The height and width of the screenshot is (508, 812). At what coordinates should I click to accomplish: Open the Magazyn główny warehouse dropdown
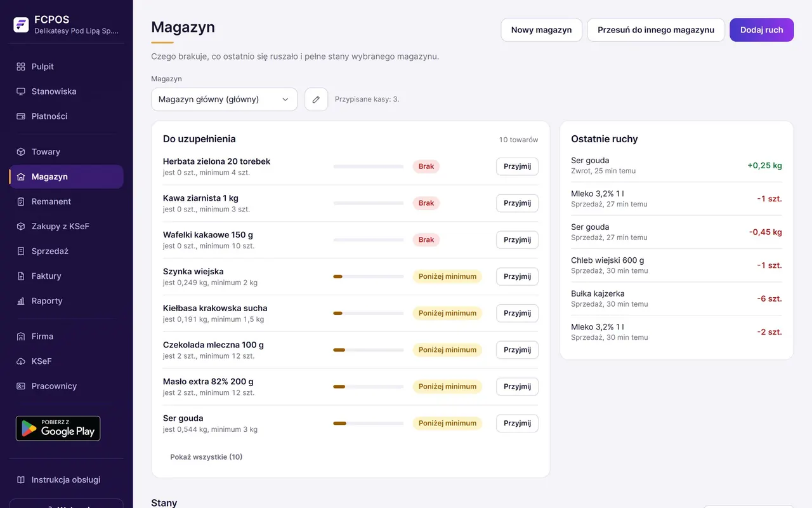(x=224, y=100)
